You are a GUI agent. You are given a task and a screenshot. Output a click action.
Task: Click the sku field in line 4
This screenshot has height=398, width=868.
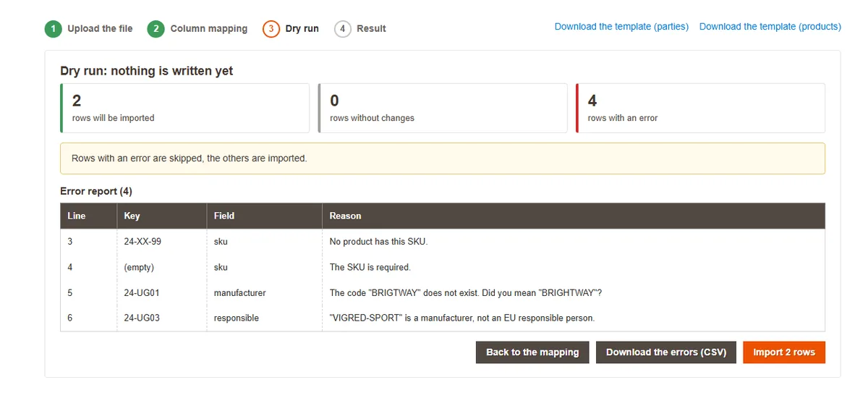[x=264, y=267]
